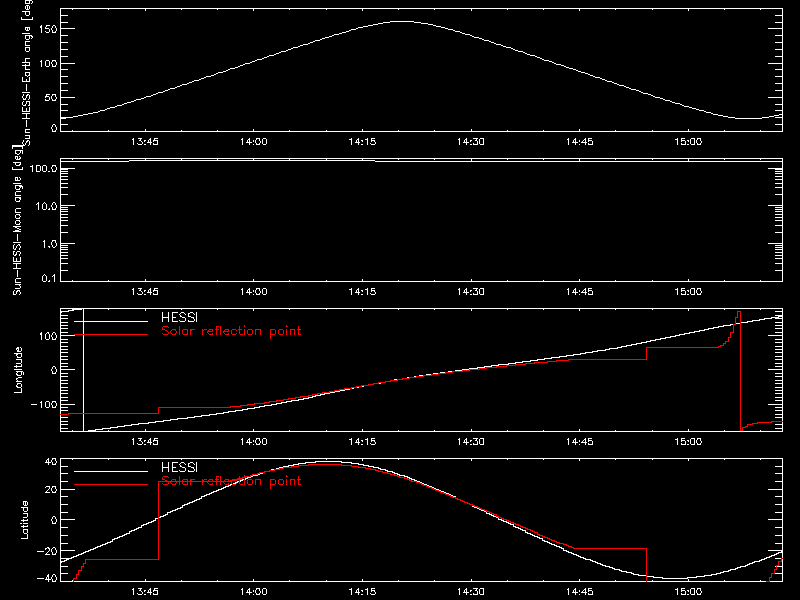Image resolution: width=800 pixels, height=600 pixels.
Task: Click the 1.0 tick label on Moon angle axis
Action: [x=49, y=244]
